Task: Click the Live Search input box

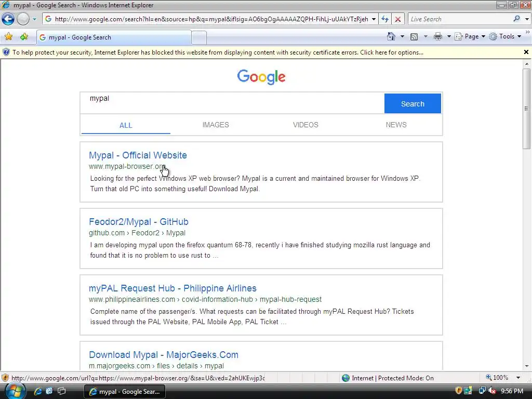Action: [x=460, y=19]
